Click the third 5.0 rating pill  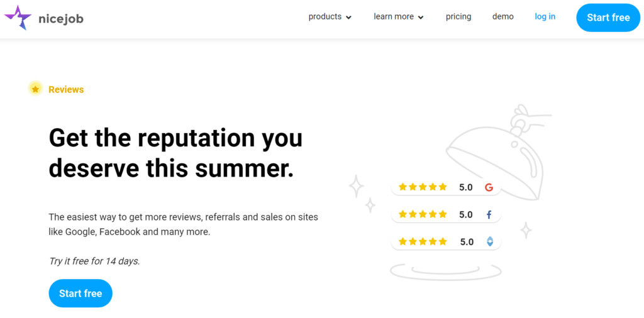[446, 242]
